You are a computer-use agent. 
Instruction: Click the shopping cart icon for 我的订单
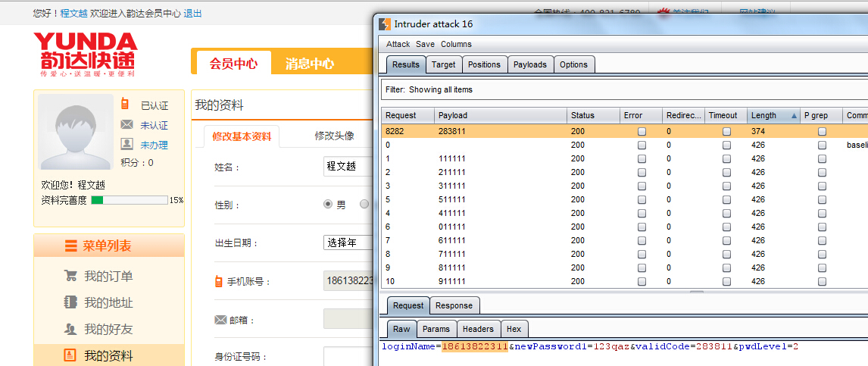point(70,276)
